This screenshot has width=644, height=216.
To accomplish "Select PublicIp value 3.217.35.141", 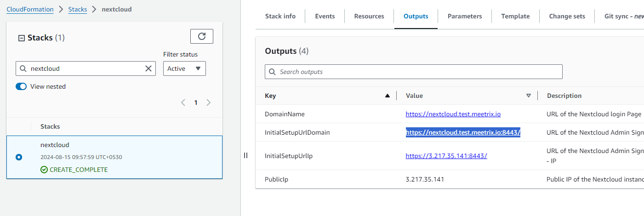I will point(425,179).
